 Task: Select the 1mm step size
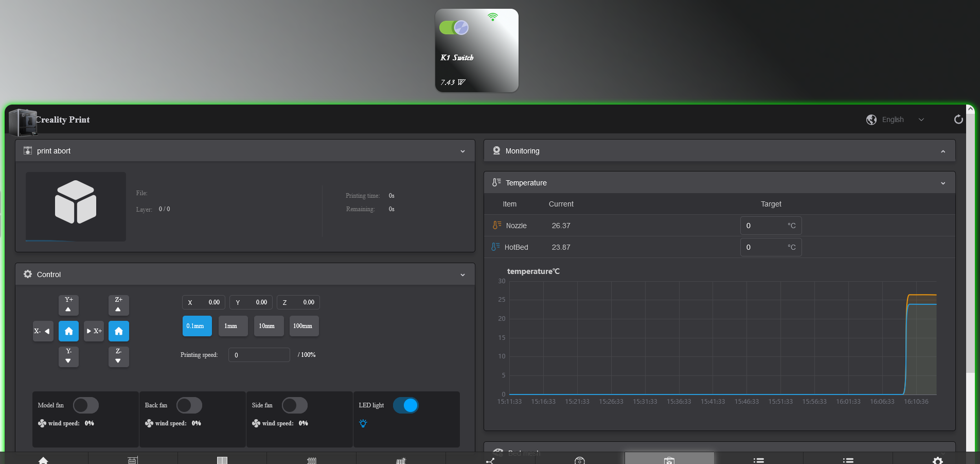(x=233, y=326)
